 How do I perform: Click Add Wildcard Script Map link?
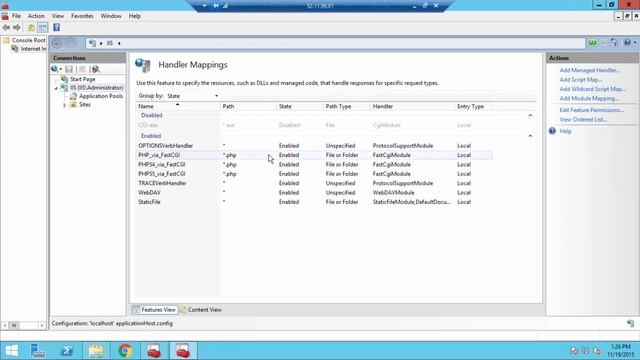click(x=593, y=89)
